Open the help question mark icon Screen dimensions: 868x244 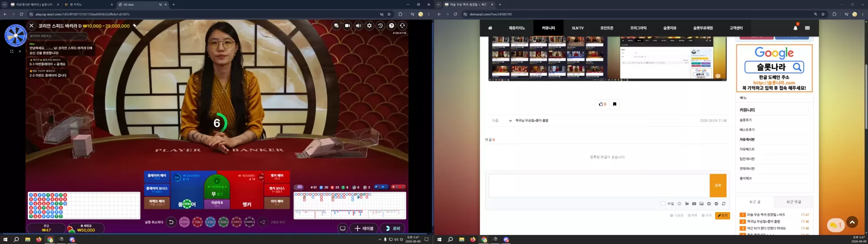391,26
